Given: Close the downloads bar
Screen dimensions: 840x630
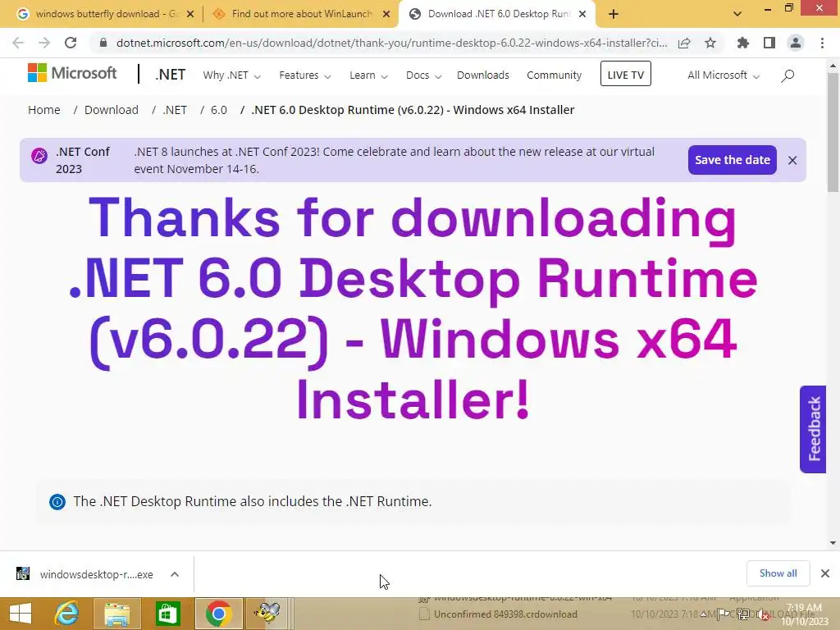Looking at the screenshot, I should pos(825,573).
